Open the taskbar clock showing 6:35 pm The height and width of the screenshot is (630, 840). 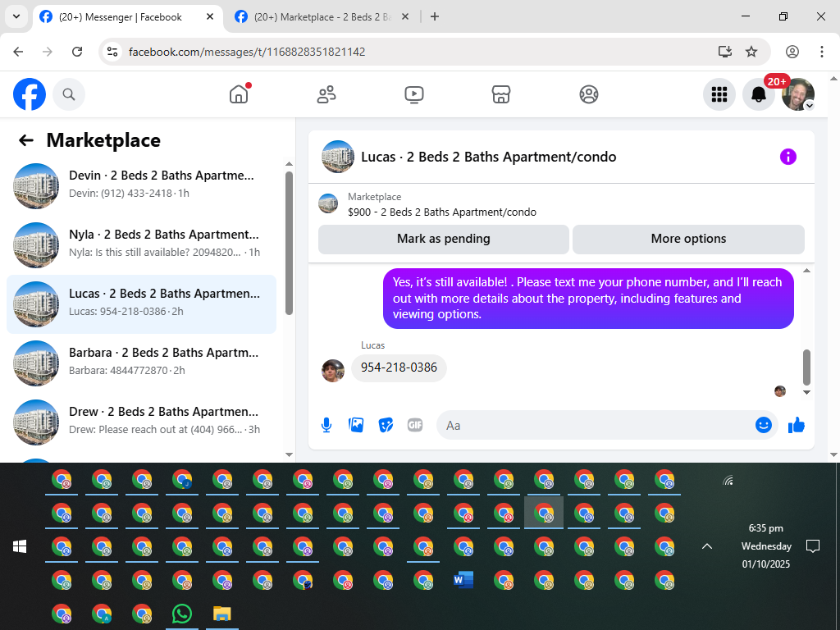point(766,546)
